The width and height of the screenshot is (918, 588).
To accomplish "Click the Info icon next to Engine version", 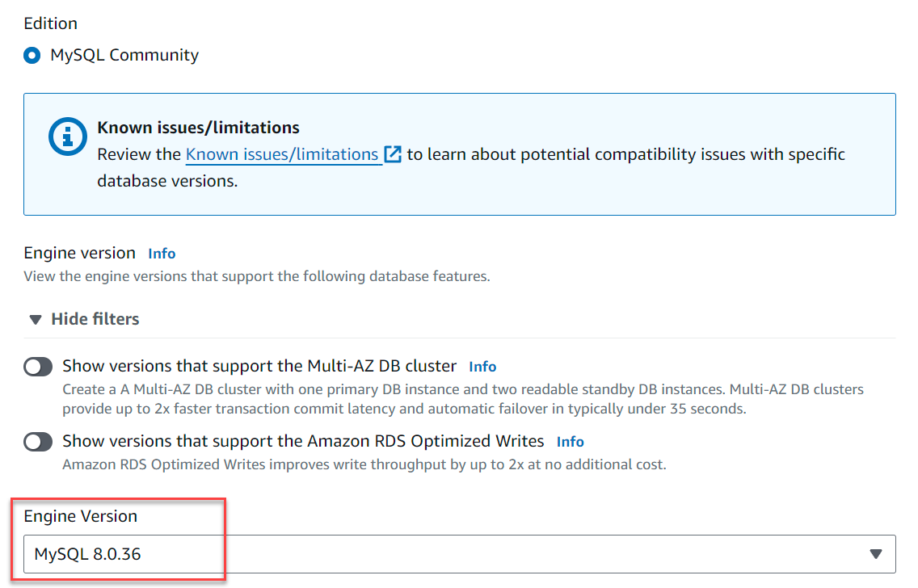I will [161, 253].
